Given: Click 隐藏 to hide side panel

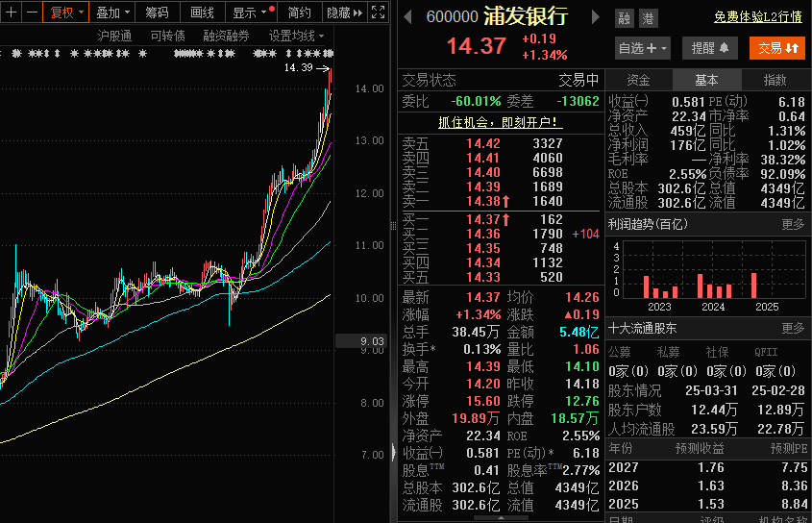Looking at the screenshot, I should tap(344, 12).
